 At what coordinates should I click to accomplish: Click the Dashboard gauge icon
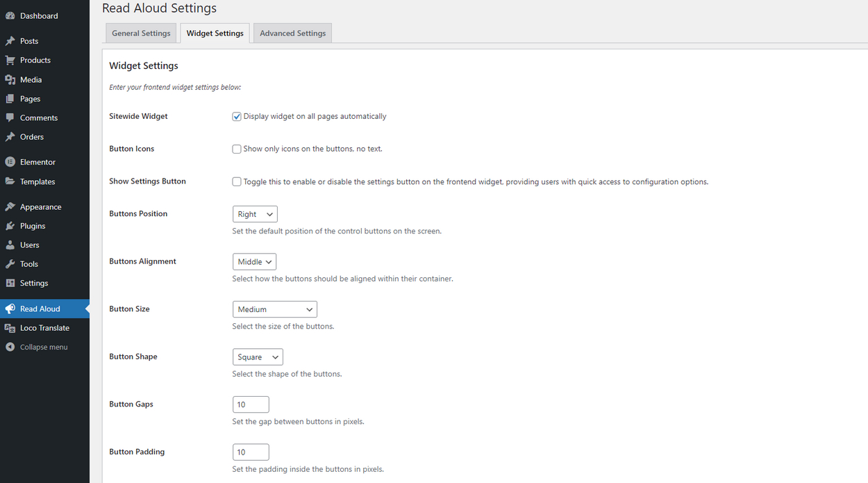coord(10,16)
